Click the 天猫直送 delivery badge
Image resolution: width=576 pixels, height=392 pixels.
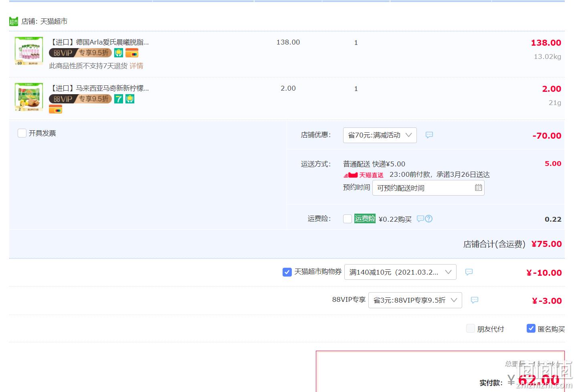[x=364, y=175]
